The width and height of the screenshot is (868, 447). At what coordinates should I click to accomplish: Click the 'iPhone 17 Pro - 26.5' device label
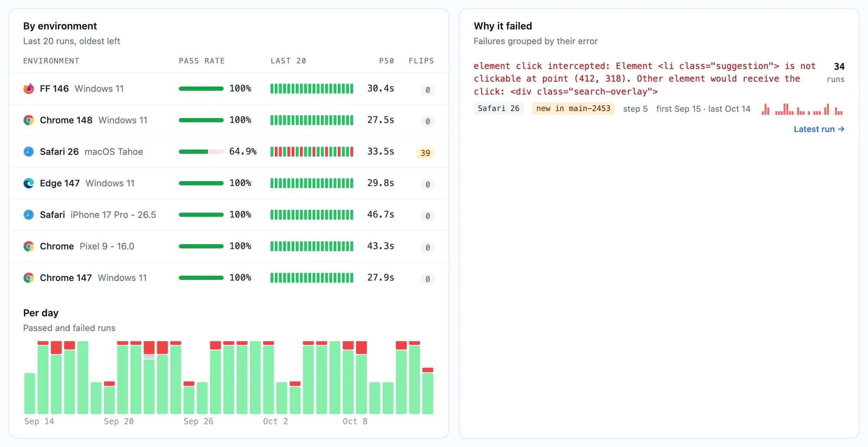(113, 215)
